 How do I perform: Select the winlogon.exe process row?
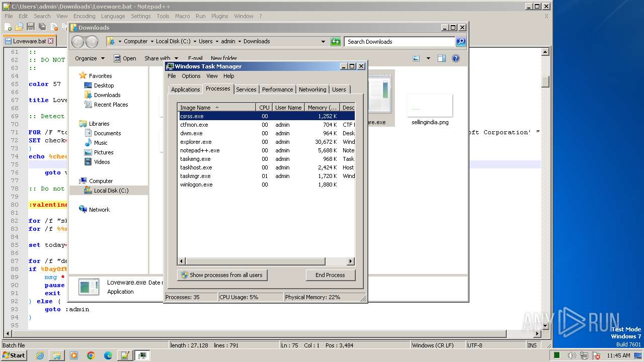pyautogui.click(x=266, y=185)
